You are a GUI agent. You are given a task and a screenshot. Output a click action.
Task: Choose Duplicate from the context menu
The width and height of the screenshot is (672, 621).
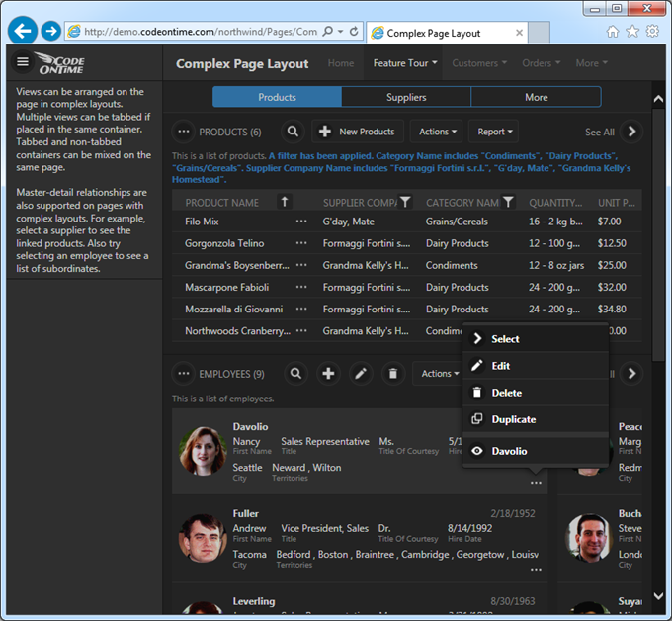513,419
